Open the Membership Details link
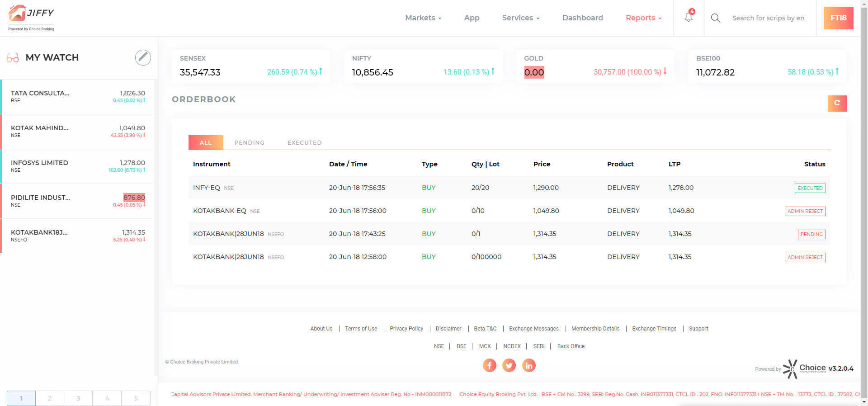Image resolution: width=868 pixels, height=406 pixels. pos(595,329)
